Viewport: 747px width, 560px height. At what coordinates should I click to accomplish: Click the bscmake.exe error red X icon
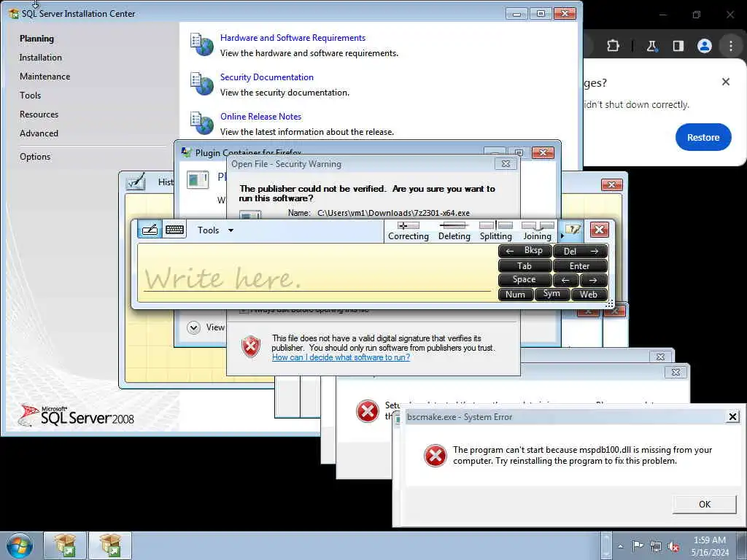(436, 456)
